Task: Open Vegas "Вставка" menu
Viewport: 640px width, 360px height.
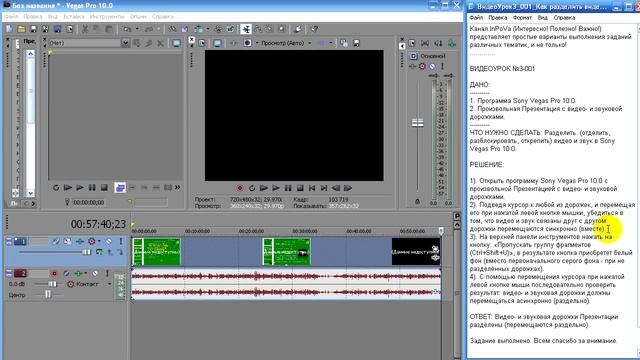Action: pos(74,17)
